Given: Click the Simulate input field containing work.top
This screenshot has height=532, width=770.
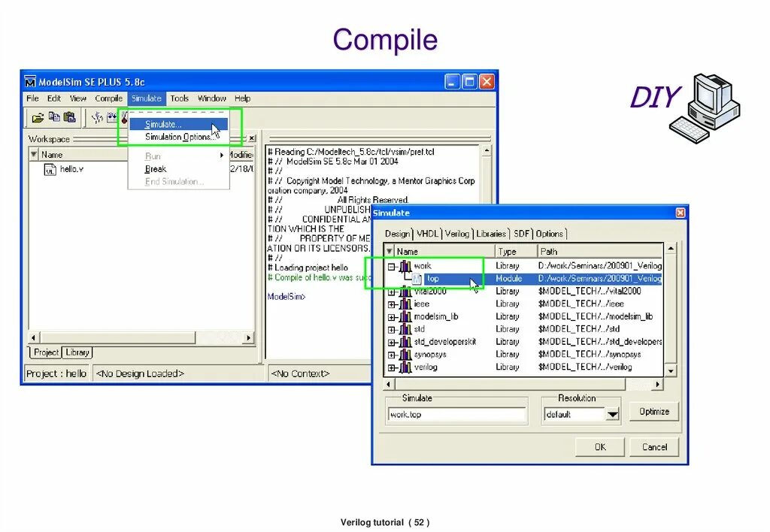Looking at the screenshot, I should [x=456, y=415].
